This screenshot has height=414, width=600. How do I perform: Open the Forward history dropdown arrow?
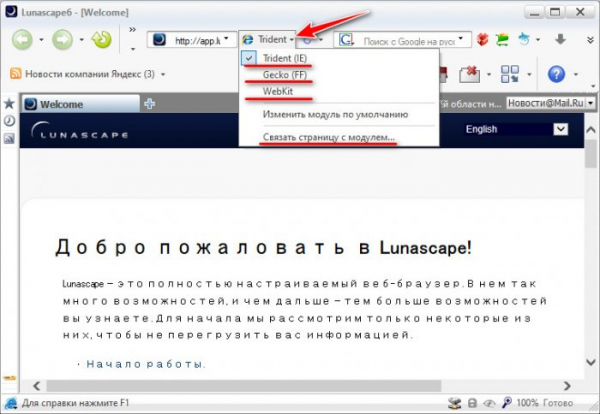pyautogui.click(x=82, y=40)
